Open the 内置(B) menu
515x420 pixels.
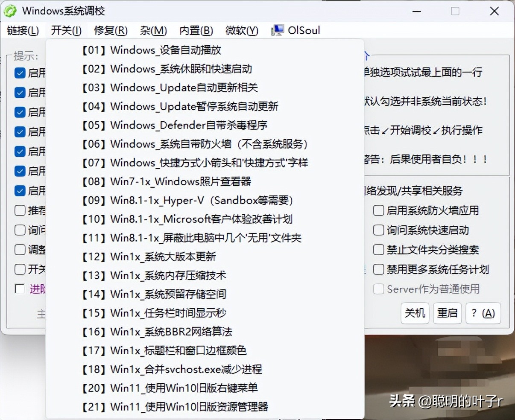point(196,30)
